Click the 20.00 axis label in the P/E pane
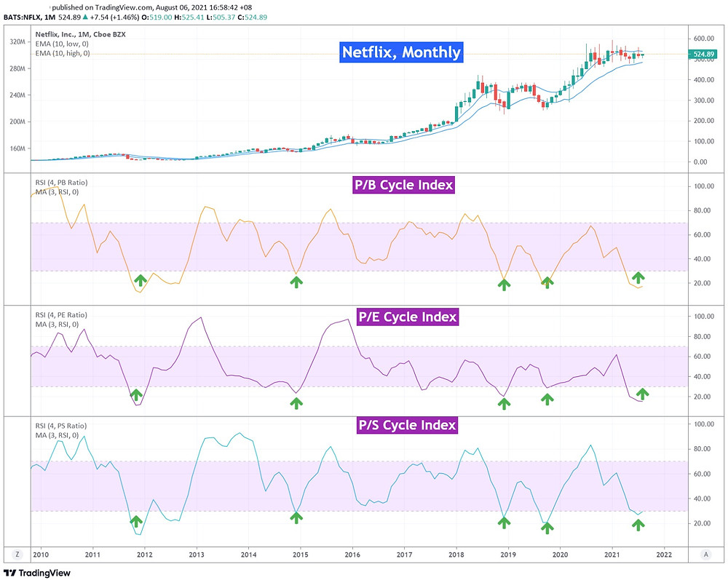The width and height of the screenshot is (728, 580). (x=702, y=397)
